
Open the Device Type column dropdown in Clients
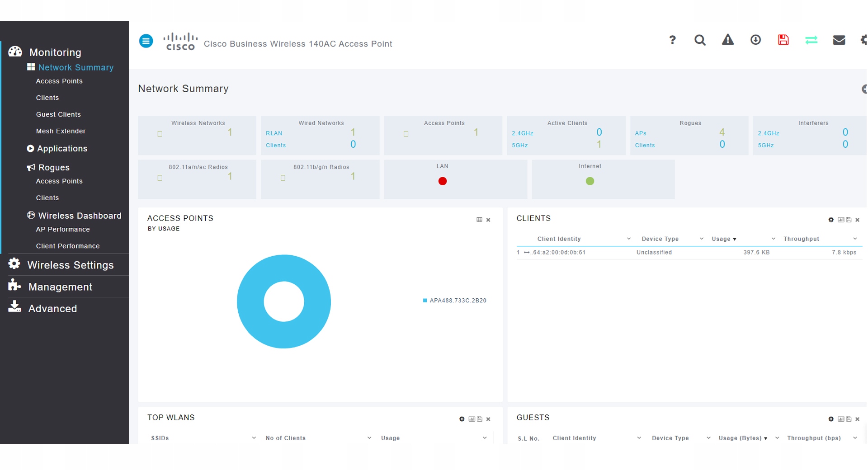pos(702,239)
